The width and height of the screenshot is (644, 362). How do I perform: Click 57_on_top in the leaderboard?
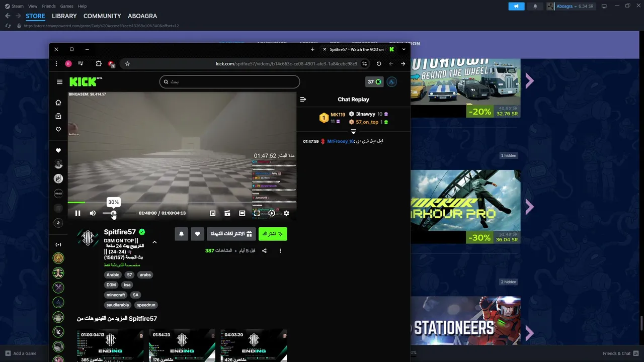click(x=367, y=122)
